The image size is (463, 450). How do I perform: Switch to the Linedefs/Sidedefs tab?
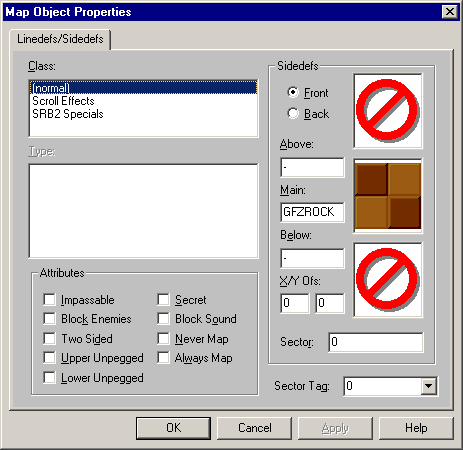point(60,39)
